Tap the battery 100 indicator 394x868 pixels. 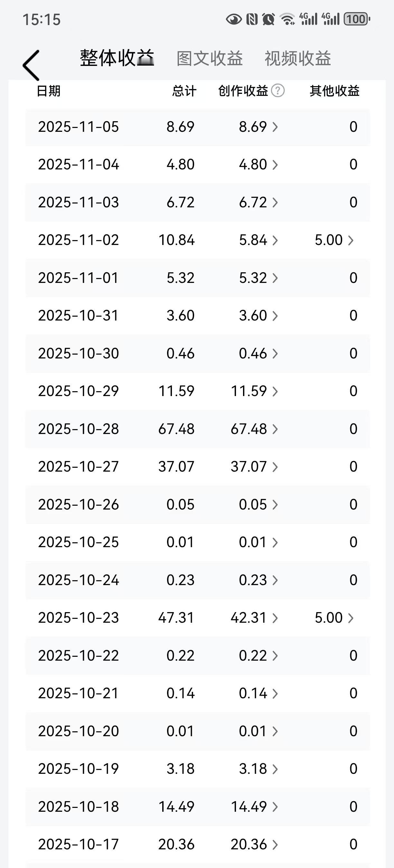(357, 19)
